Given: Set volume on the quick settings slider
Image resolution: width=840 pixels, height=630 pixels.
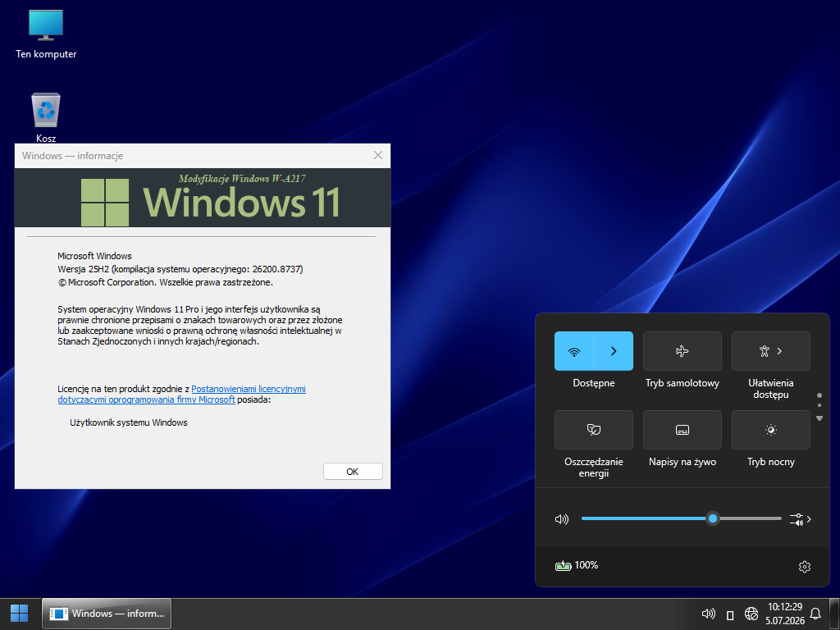Looking at the screenshot, I should tap(682, 518).
